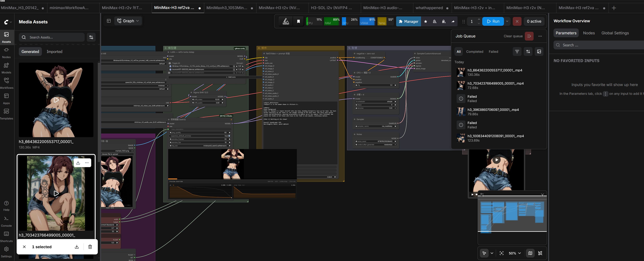Click the red clear queue icon
Image resolution: width=644 pixels, height=261 pixels.
[529, 36]
